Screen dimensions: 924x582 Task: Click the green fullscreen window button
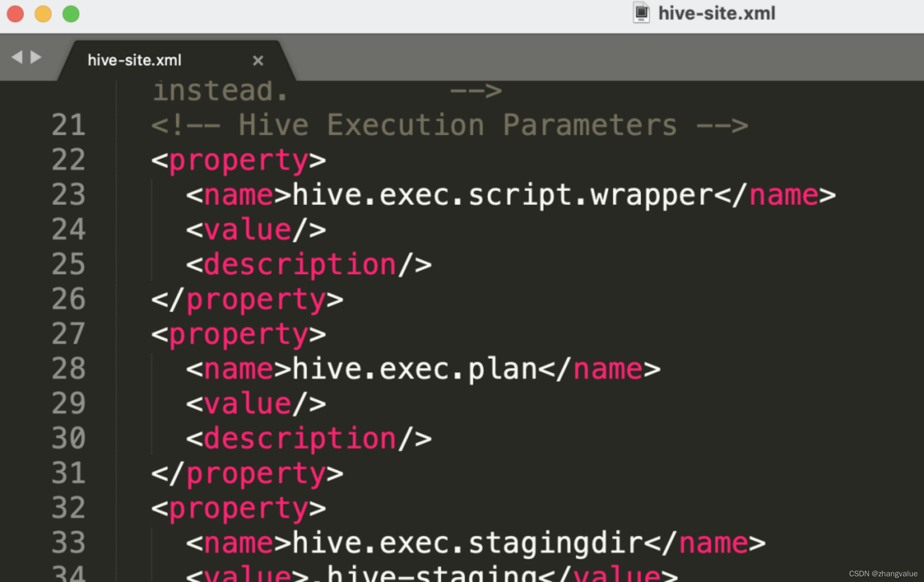71,14
